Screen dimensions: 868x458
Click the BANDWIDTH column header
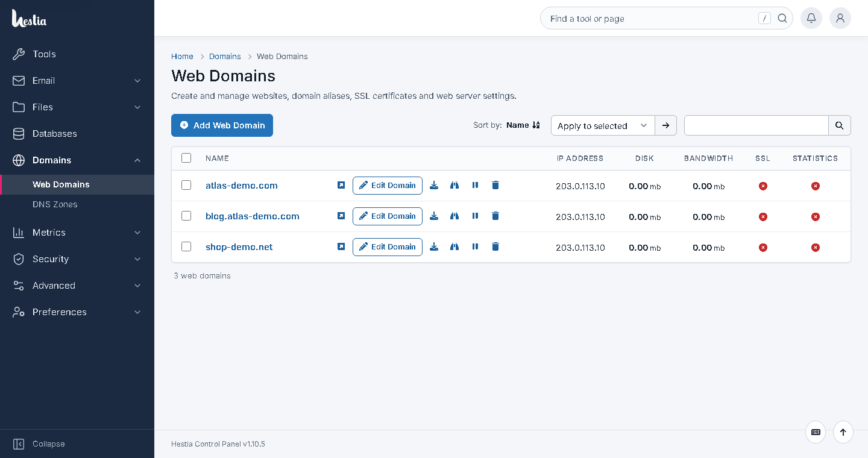click(708, 158)
